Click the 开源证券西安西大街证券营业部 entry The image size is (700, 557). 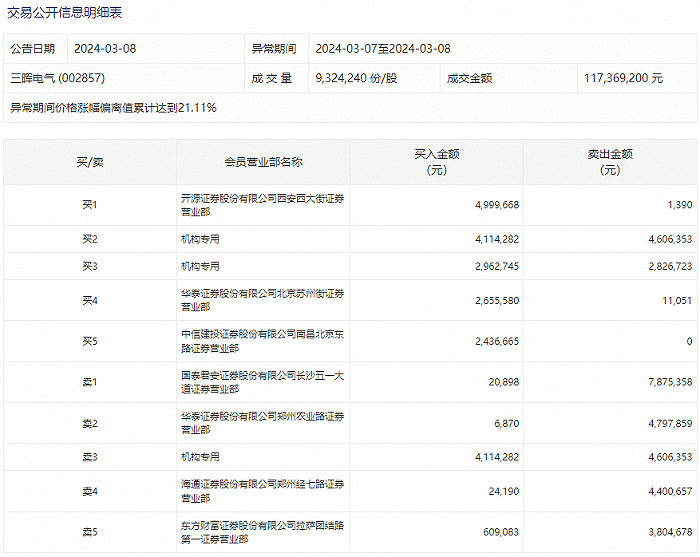[x=262, y=205]
